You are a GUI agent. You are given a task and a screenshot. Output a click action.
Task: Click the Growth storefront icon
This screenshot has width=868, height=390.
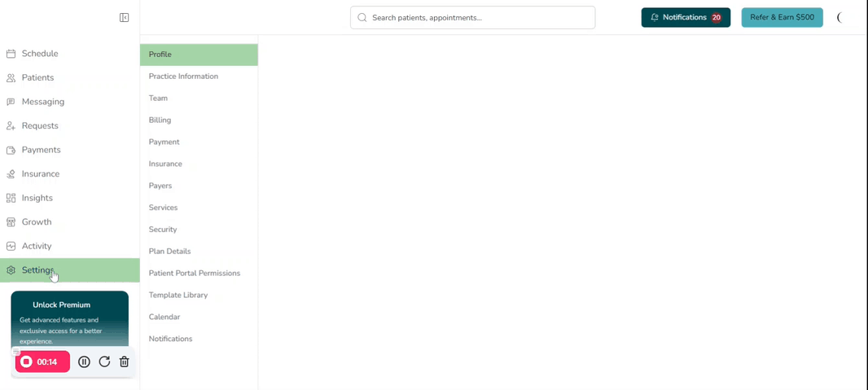(x=11, y=222)
